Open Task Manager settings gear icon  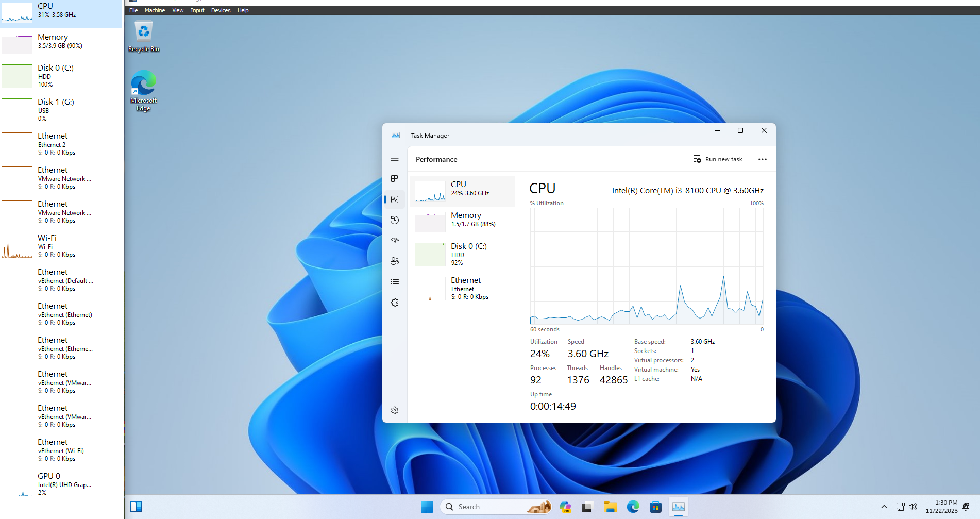tap(395, 410)
